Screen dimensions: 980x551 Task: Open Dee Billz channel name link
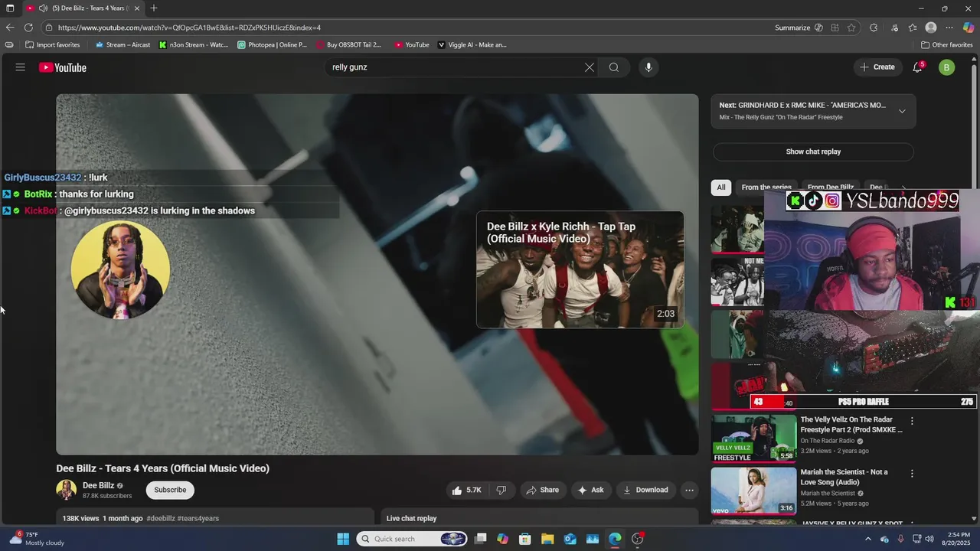(x=98, y=485)
